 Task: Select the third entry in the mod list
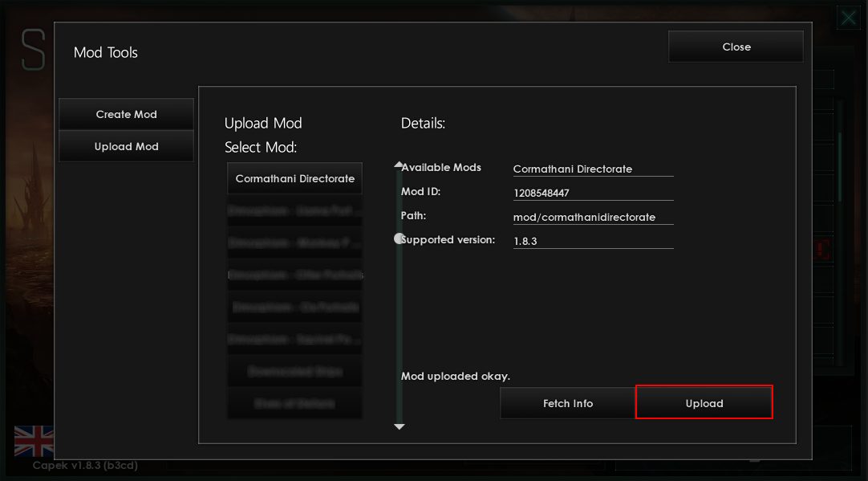pyautogui.click(x=294, y=243)
